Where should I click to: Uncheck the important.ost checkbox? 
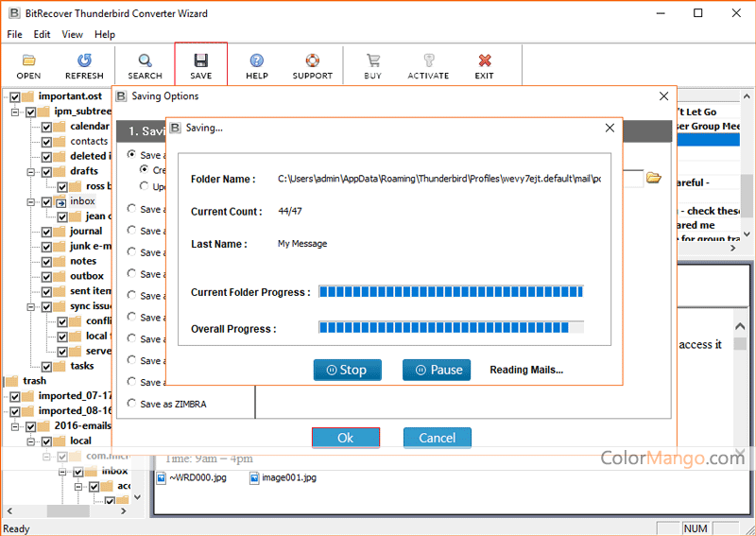click(14, 97)
